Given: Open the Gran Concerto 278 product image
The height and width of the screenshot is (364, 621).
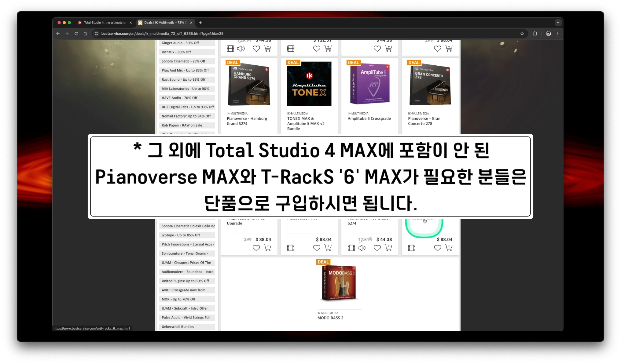Looking at the screenshot, I should (430, 84).
